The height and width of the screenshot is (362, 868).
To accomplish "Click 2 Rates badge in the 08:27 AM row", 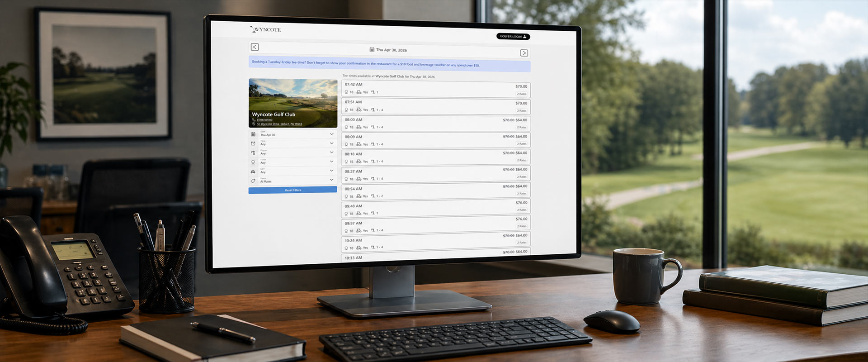I will (522, 177).
